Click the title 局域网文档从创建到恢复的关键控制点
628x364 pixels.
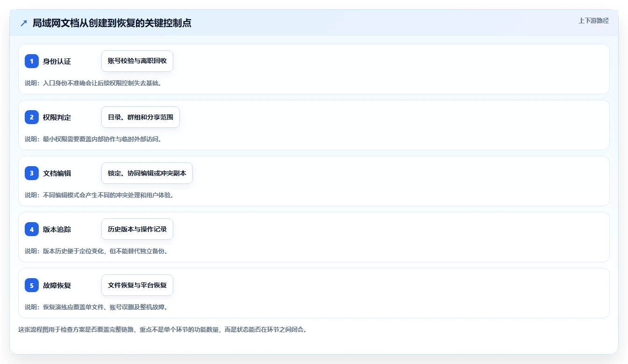(112, 23)
